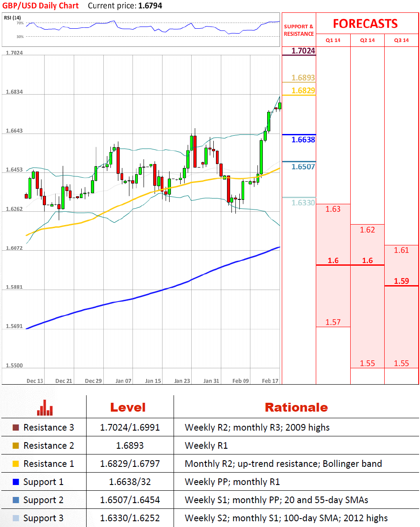The width and height of the screenshot is (420, 527).
Task: Select the 1.6638 support level label
Action: 303,140
